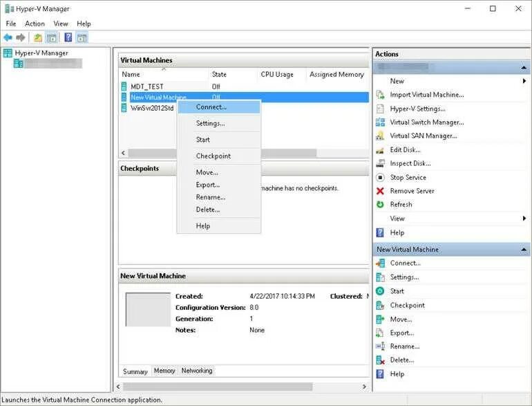Click Import Virtual Machine... action link
This screenshot has width=532, height=406.
pos(427,95)
